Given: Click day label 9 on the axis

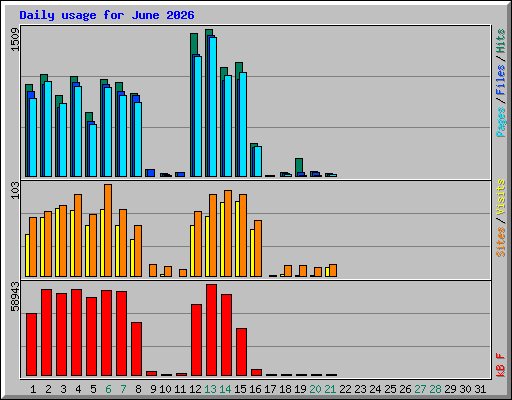Looking at the screenshot, I should tap(153, 389).
